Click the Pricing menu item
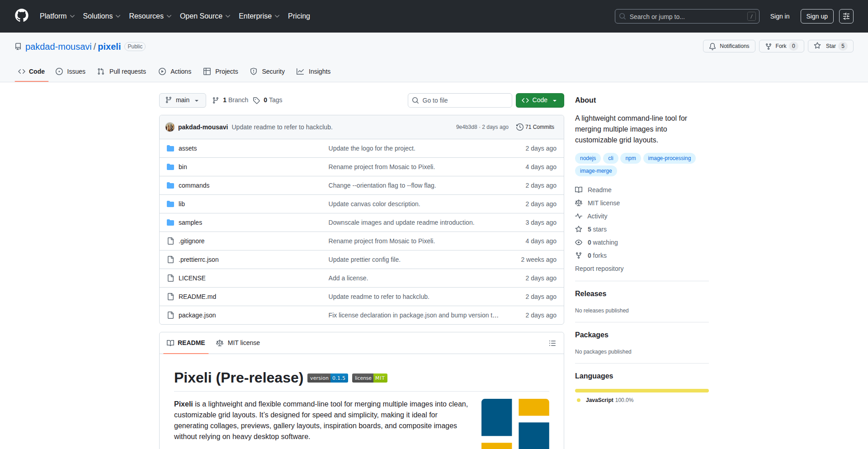 [x=298, y=16]
